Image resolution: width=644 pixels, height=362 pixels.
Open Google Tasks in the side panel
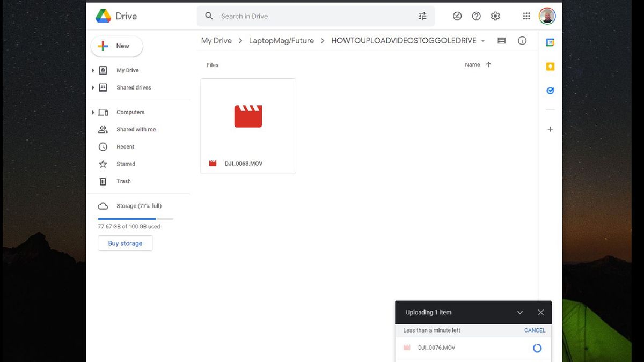550,90
